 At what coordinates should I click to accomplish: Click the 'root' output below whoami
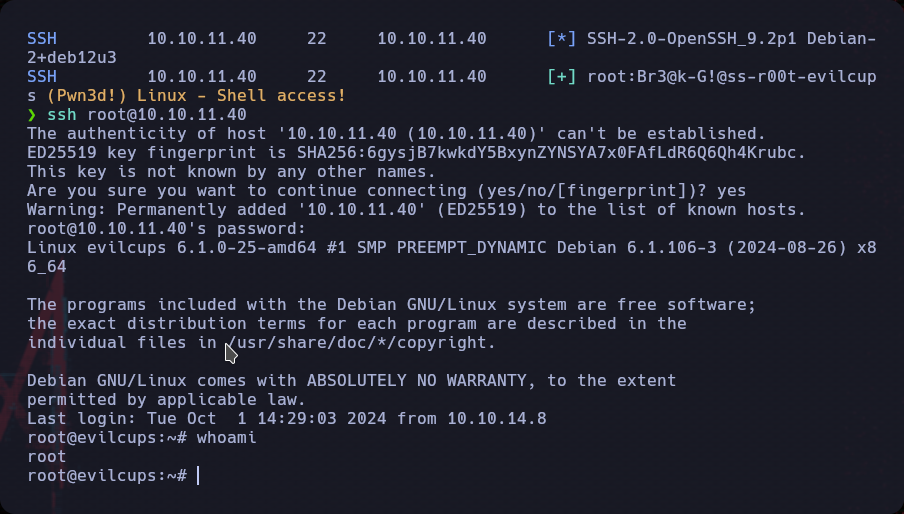coord(47,457)
